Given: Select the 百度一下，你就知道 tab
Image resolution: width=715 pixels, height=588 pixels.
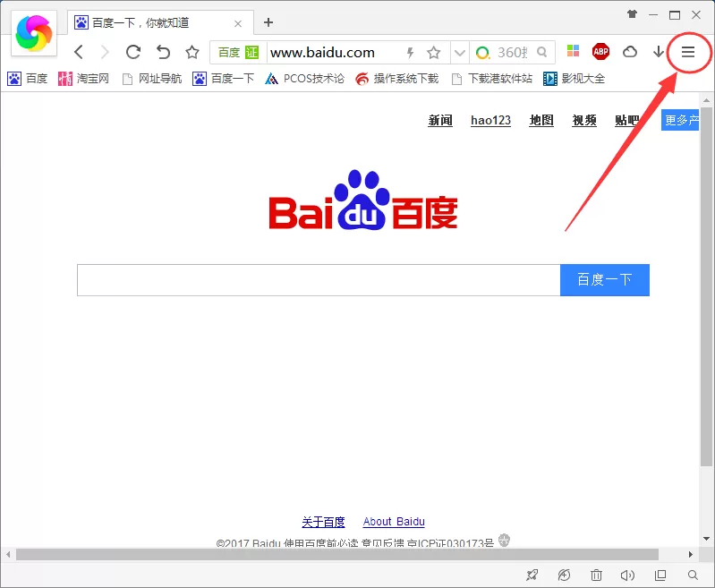Looking at the screenshot, I should (160, 22).
